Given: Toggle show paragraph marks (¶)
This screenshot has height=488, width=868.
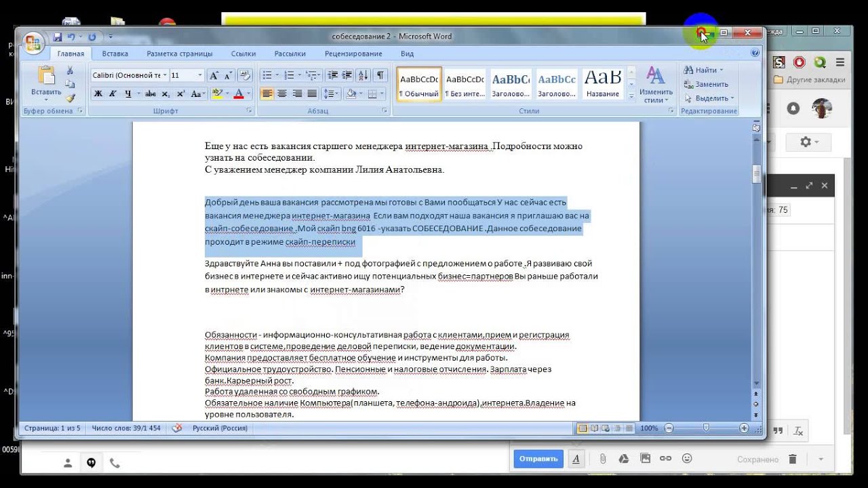Looking at the screenshot, I should pyautogui.click(x=380, y=75).
